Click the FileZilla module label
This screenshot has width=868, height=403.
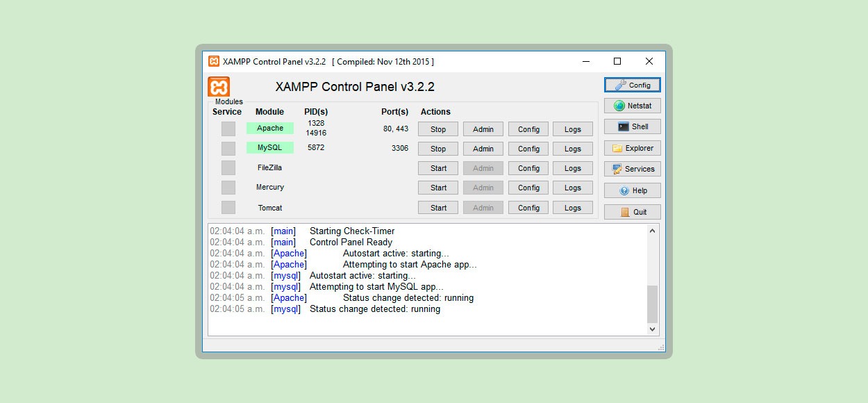pos(269,167)
